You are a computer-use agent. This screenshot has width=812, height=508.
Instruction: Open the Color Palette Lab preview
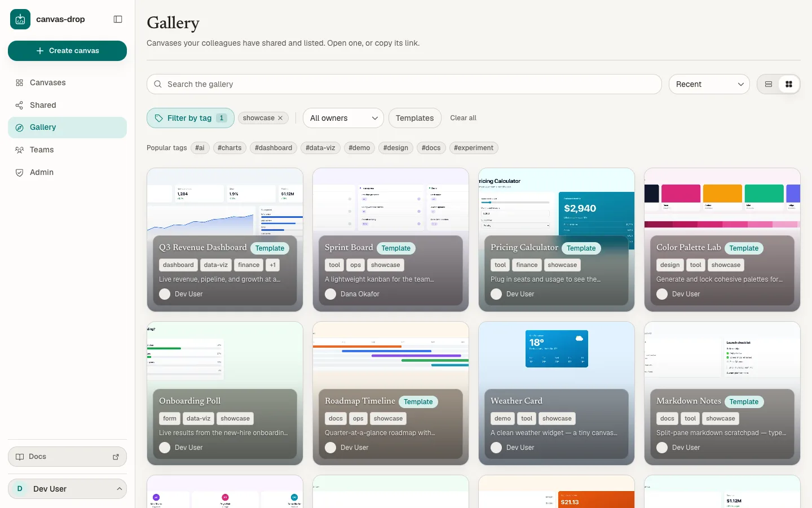pos(722,201)
